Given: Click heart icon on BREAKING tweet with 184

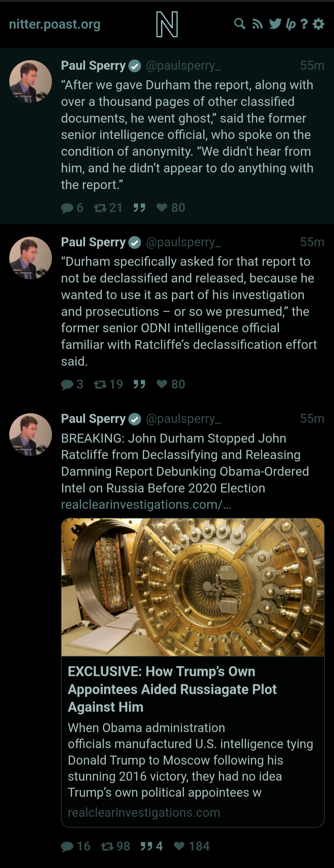Looking at the screenshot, I should click(179, 846).
